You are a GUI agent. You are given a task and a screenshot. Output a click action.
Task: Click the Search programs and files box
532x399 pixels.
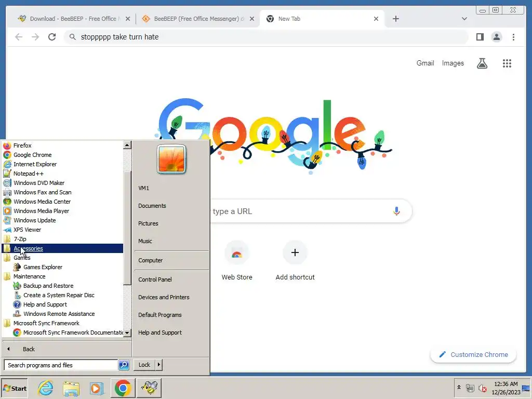pos(61,365)
